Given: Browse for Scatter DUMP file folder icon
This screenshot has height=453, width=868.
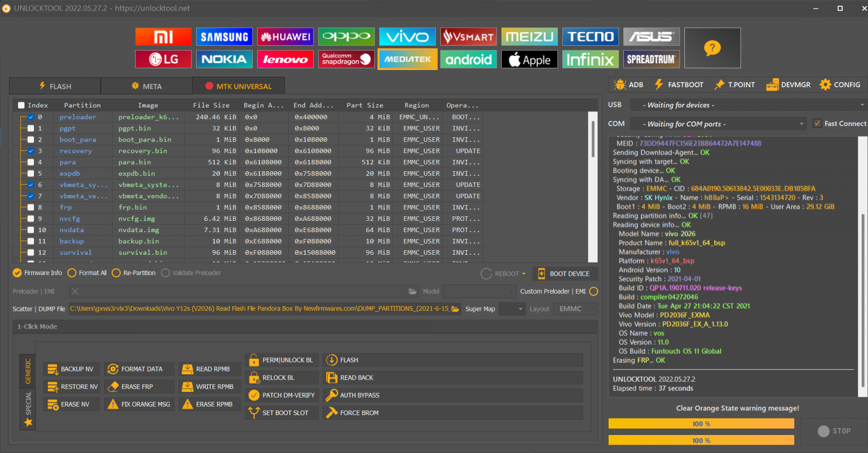Looking at the screenshot, I should pyautogui.click(x=455, y=309).
